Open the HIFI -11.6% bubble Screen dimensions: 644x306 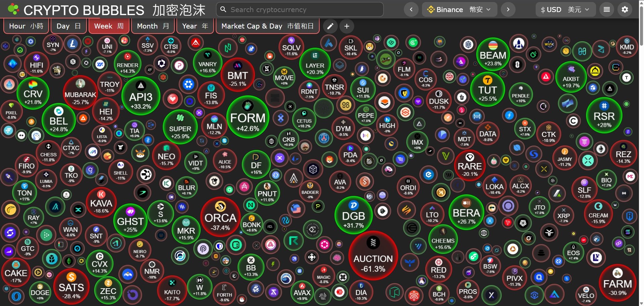coord(37,64)
